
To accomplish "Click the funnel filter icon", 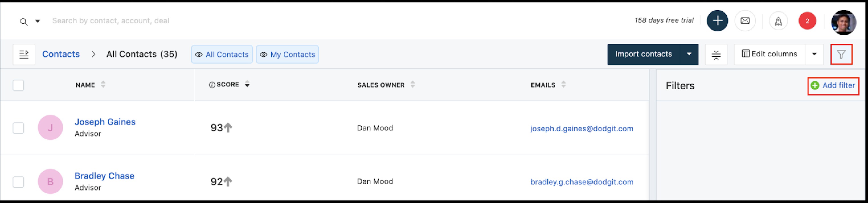I will click(x=842, y=55).
